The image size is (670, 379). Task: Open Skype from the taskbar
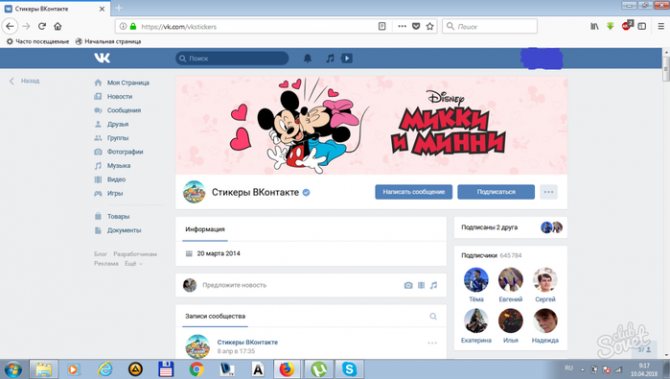[349, 369]
